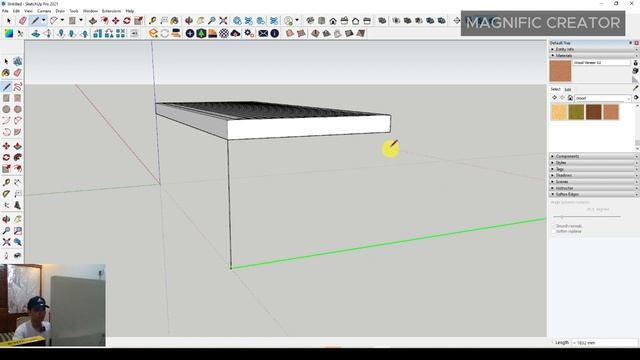This screenshot has width=640, height=360.
Task: Select the Orbit tool in top toolbar
Action: [189, 20]
